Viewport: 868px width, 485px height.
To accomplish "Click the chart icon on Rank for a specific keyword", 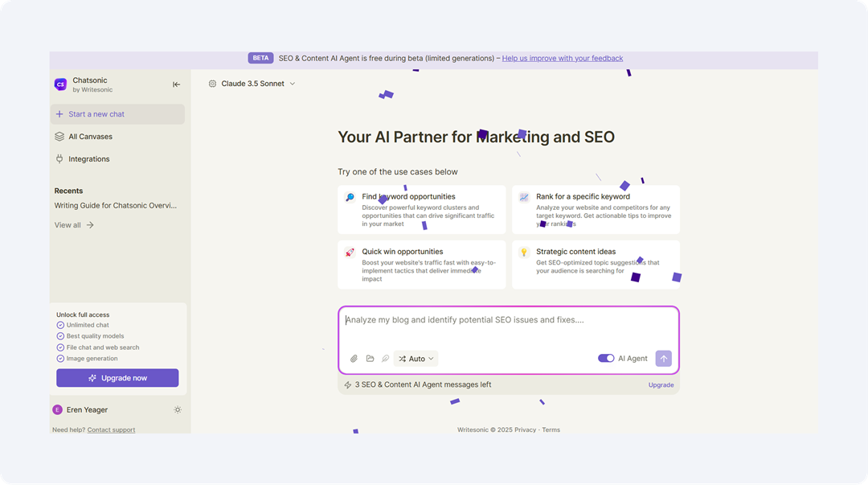I will 524,197.
